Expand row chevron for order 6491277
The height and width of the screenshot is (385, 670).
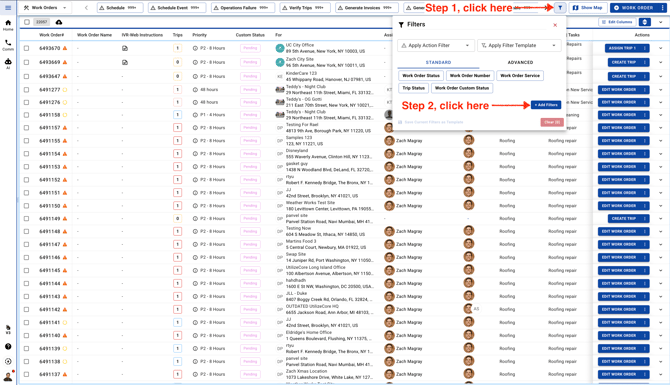[661, 90]
